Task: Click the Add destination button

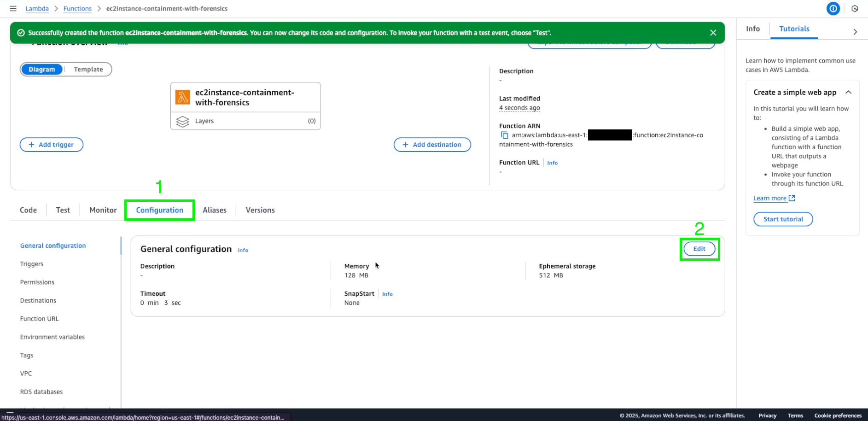Action: pyautogui.click(x=432, y=145)
